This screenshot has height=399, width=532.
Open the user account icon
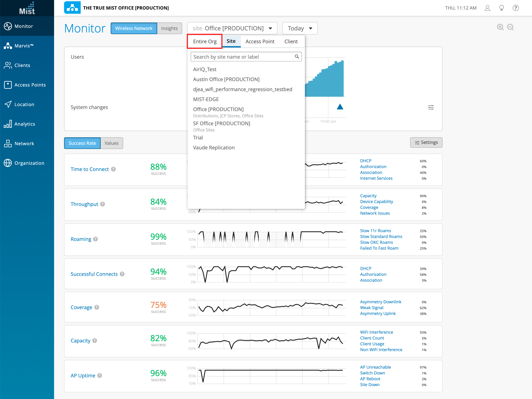pos(487,8)
